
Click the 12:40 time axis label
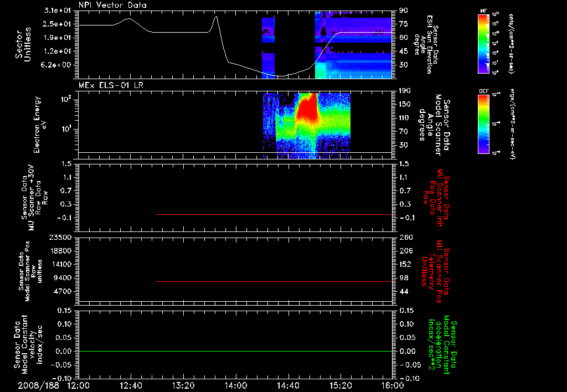pos(131,385)
